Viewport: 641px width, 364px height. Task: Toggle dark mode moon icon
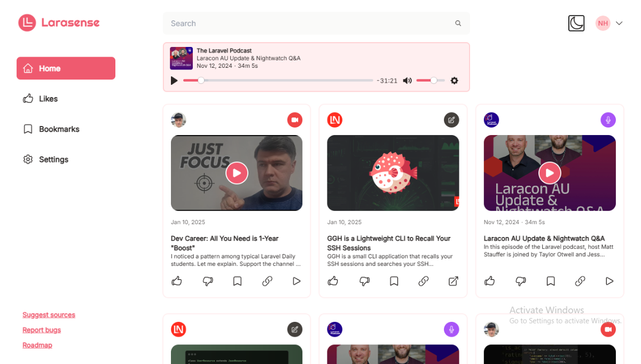coord(576,23)
